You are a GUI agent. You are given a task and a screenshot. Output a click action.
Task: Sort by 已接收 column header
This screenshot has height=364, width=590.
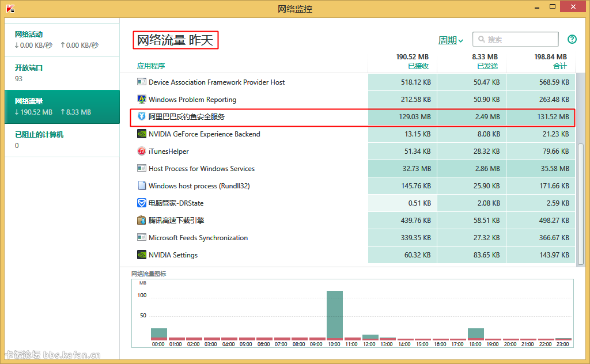pyautogui.click(x=418, y=66)
